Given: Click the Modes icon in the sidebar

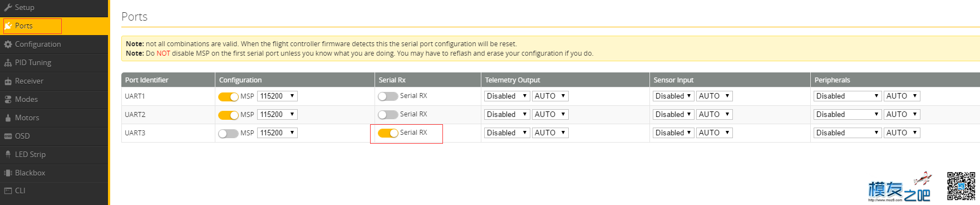Looking at the screenshot, I should (x=8, y=99).
